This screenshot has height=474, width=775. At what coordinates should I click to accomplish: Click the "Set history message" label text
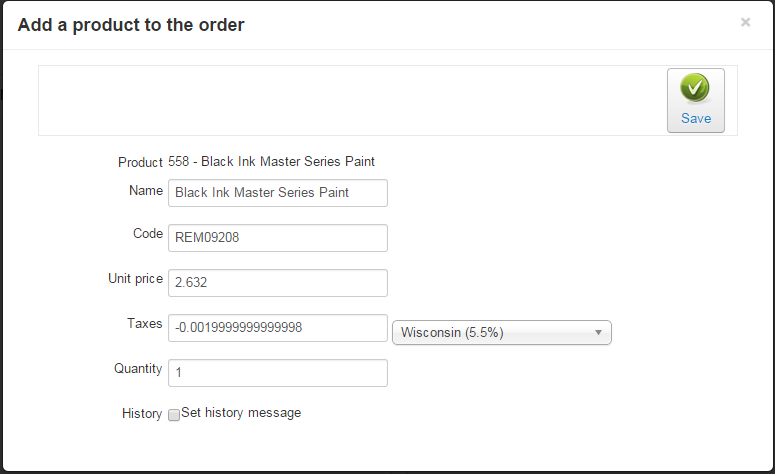click(241, 412)
